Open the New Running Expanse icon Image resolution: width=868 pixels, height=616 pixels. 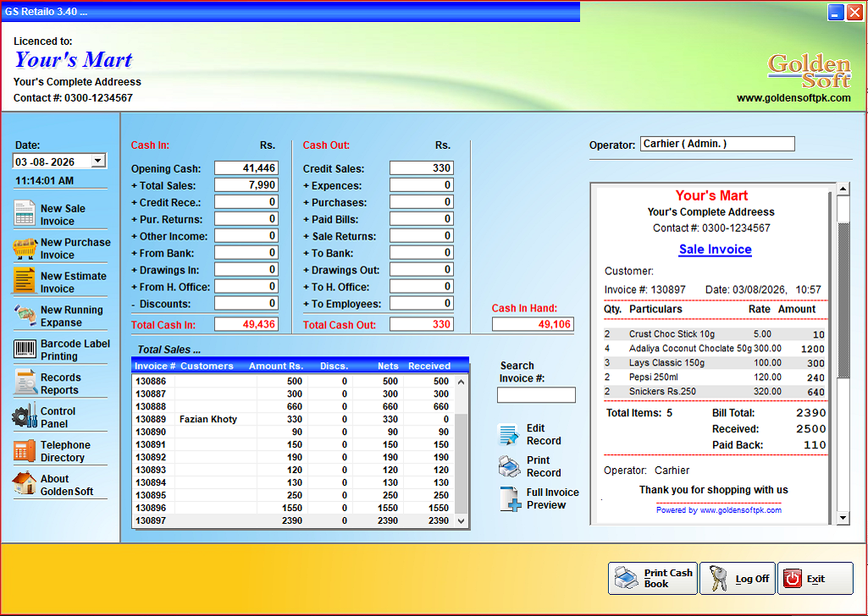[25, 315]
